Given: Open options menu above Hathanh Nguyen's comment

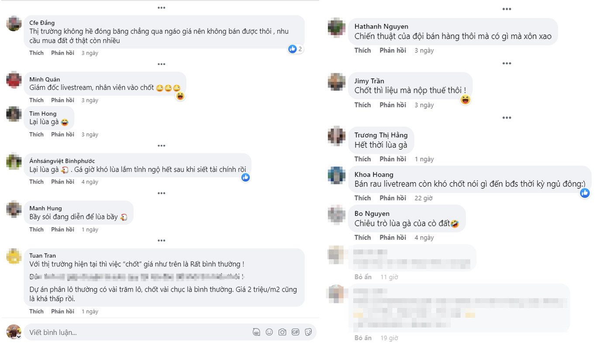Looking at the screenshot, I should (506, 9).
